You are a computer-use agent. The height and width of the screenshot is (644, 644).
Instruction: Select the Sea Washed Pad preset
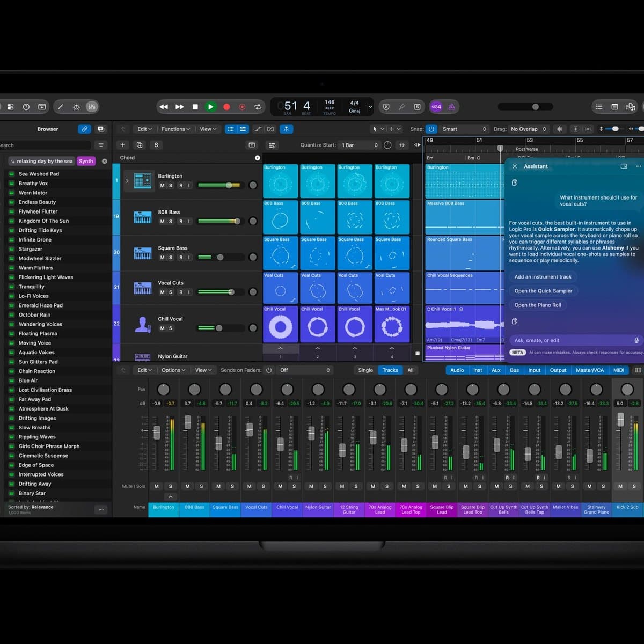pos(39,174)
